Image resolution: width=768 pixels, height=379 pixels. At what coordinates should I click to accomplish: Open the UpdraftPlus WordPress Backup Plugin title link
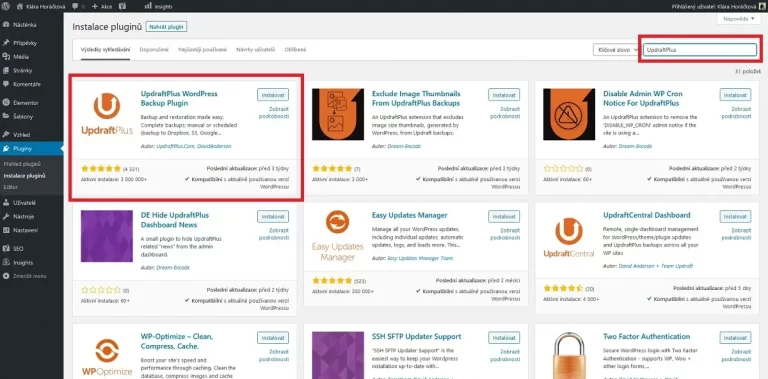(x=179, y=98)
